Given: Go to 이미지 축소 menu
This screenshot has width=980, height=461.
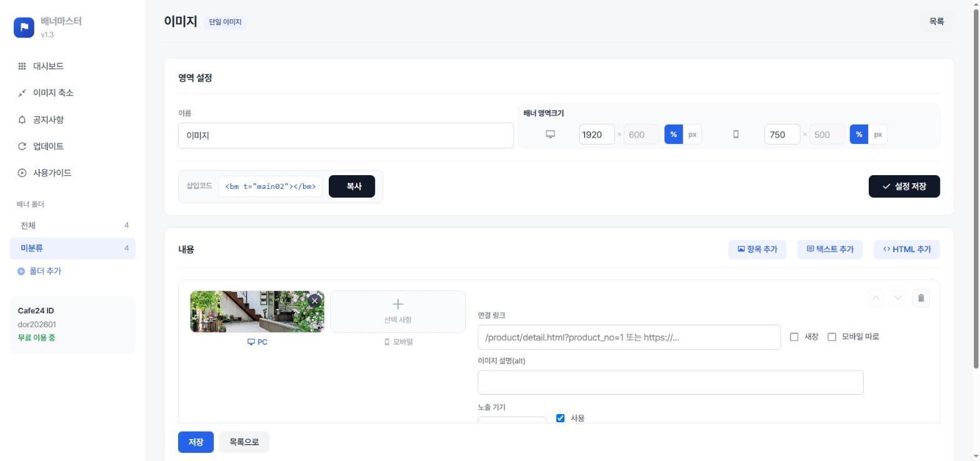Looking at the screenshot, I should click(72, 93).
